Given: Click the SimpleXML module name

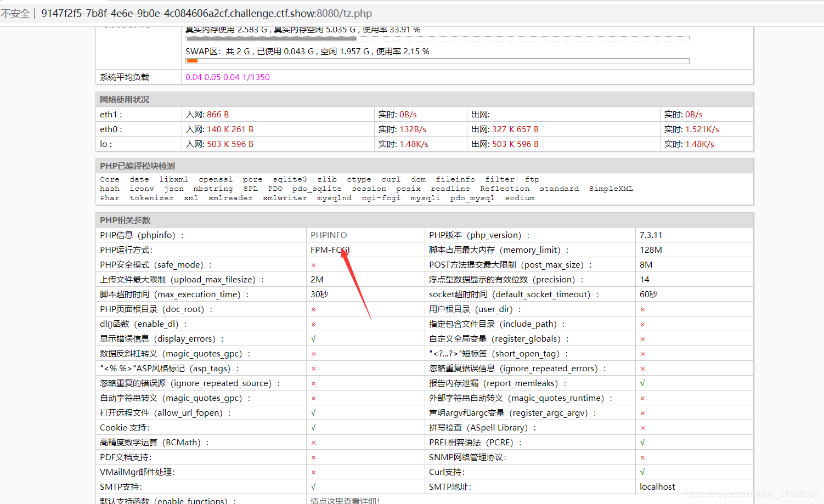Looking at the screenshot, I should pos(611,189).
